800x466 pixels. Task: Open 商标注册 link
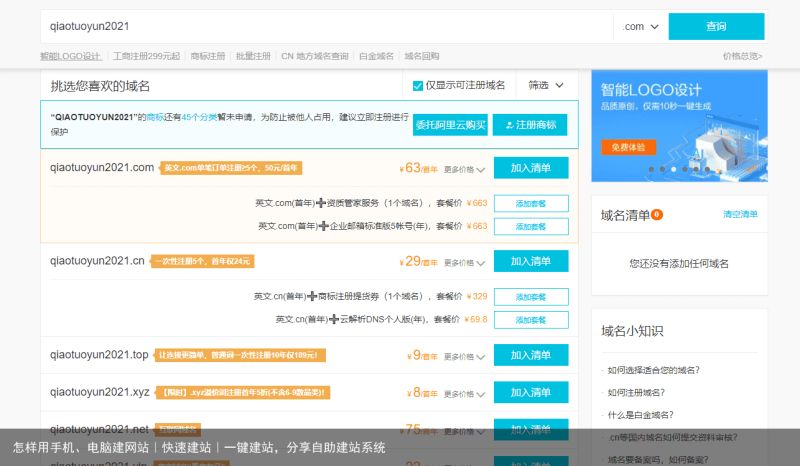[208, 56]
